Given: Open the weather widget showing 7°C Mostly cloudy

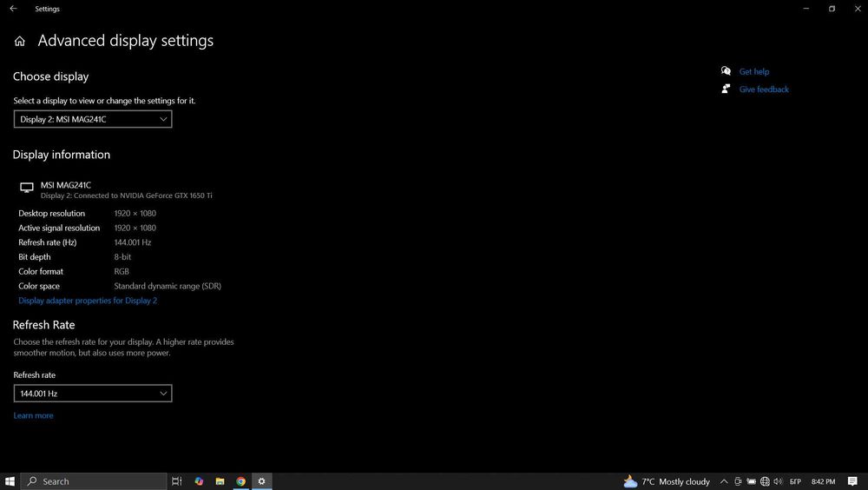Looking at the screenshot, I should pyautogui.click(x=667, y=481).
